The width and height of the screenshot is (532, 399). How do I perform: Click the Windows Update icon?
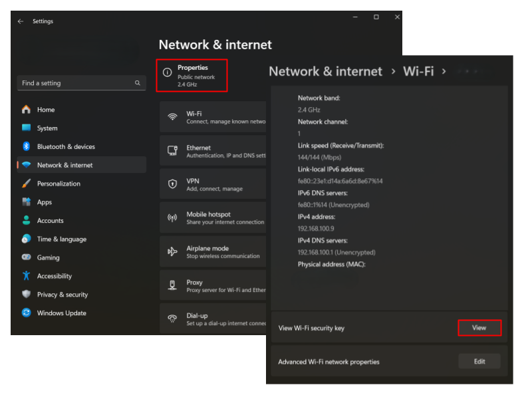(27, 313)
